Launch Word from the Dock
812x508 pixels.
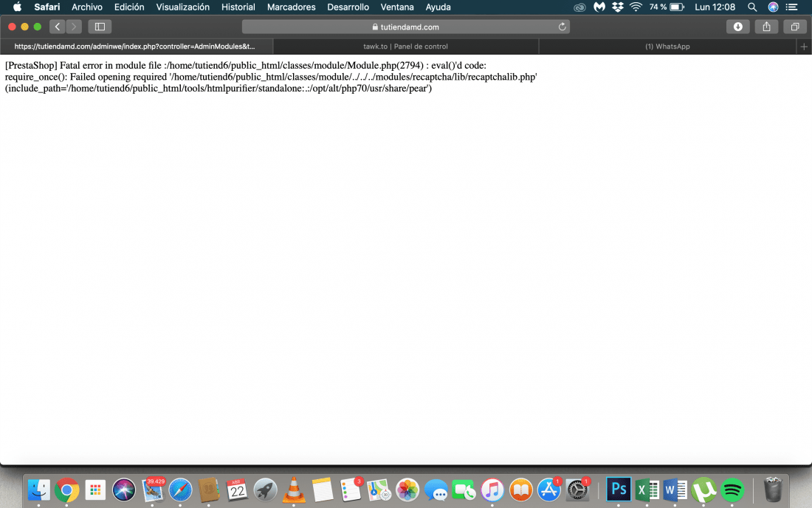pyautogui.click(x=675, y=490)
